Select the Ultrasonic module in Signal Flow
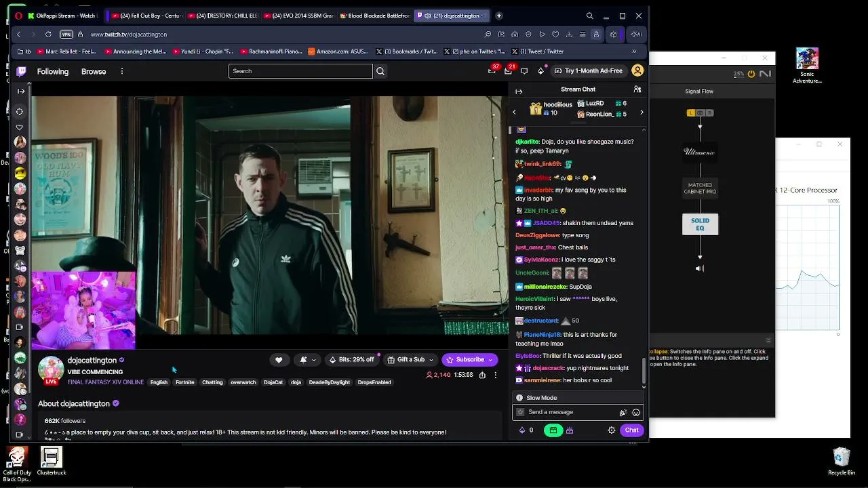Screen dimensions: 868x488 [x=700, y=152]
